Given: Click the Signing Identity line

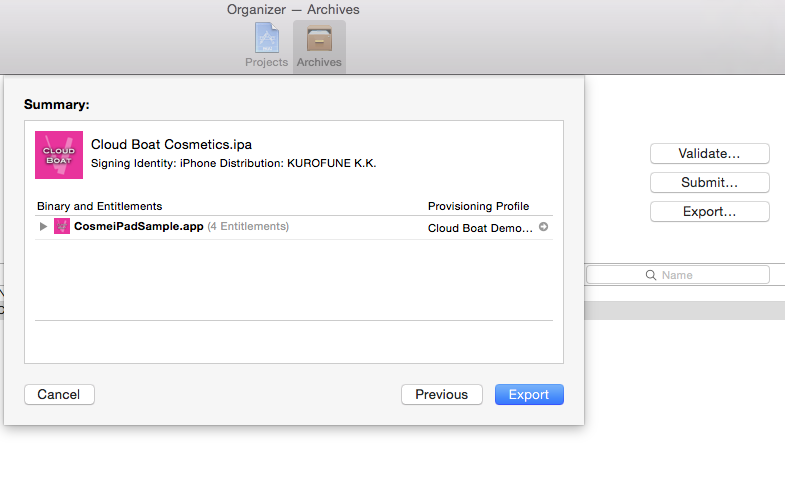Looking at the screenshot, I should tap(233, 163).
